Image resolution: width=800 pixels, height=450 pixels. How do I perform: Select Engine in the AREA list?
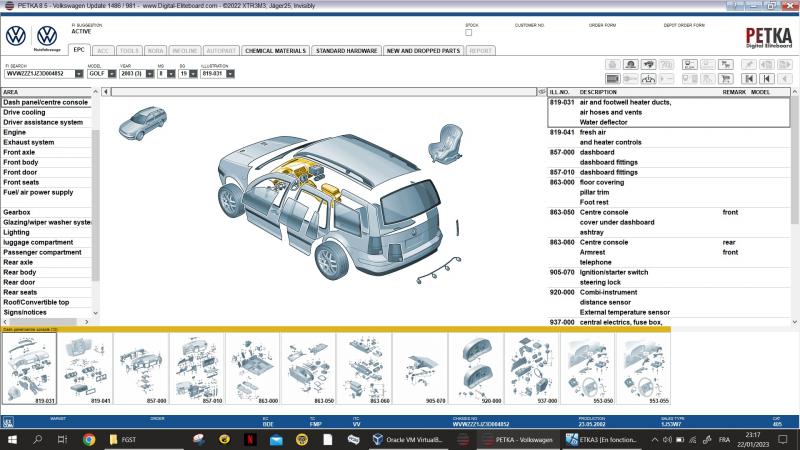click(46, 133)
